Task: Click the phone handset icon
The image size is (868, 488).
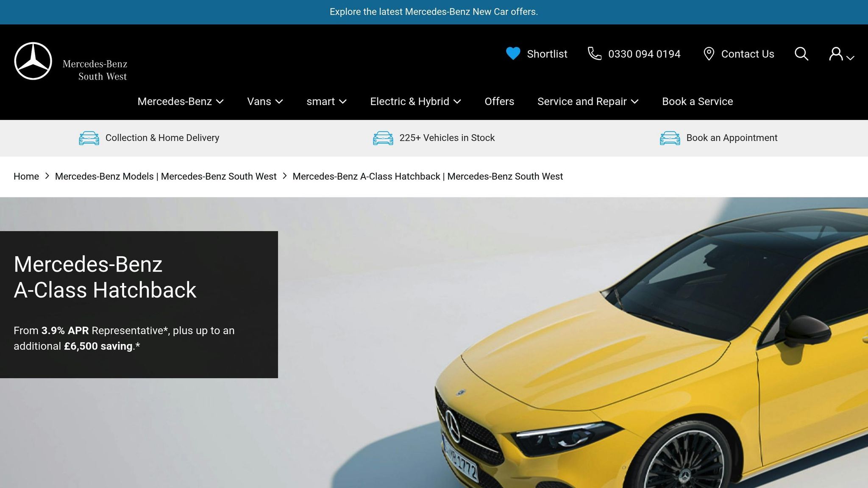Action: pyautogui.click(x=594, y=54)
